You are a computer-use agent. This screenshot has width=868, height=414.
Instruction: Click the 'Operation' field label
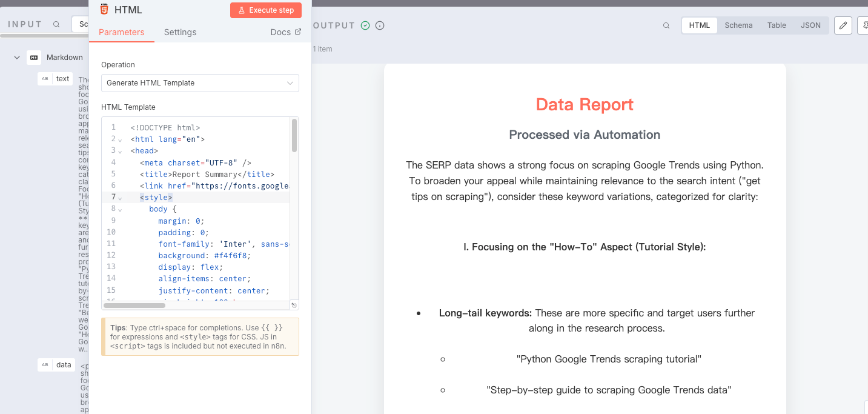118,65
